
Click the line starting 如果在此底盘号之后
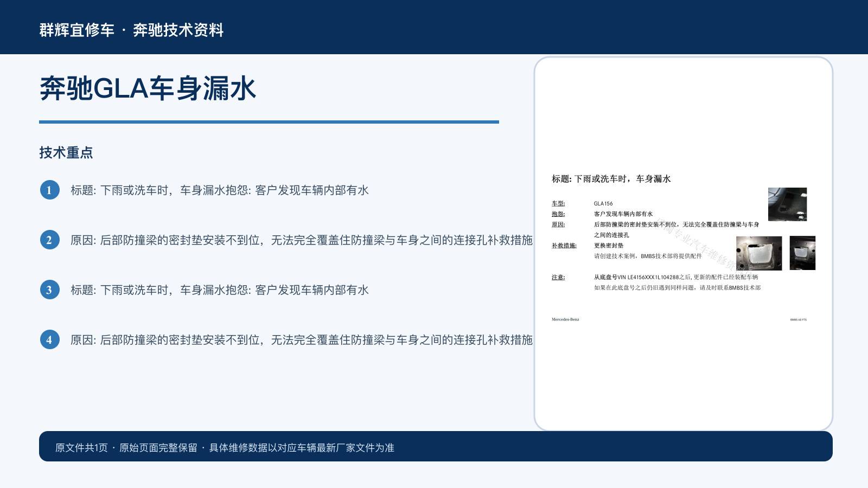pyautogui.click(x=677, y=288)
